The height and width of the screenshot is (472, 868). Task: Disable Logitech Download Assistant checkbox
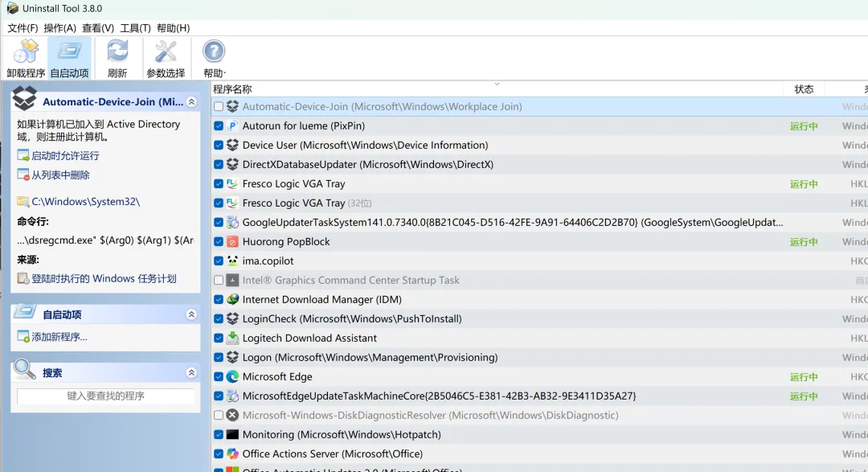tap(219, 338)
